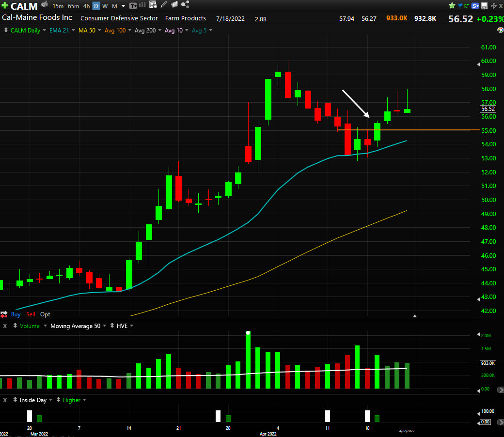Select the pencil drawing tools icon

pyautogui.click(x=164, y=4)
